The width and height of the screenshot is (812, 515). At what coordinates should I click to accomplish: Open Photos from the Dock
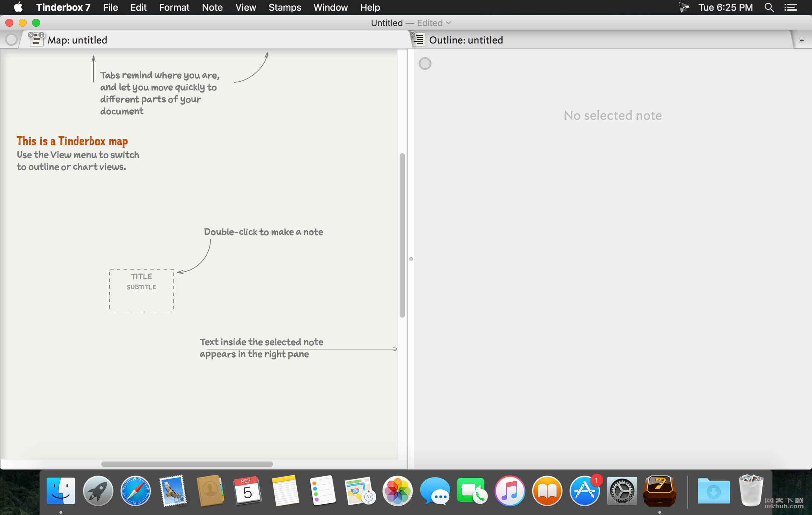point(398,491)
